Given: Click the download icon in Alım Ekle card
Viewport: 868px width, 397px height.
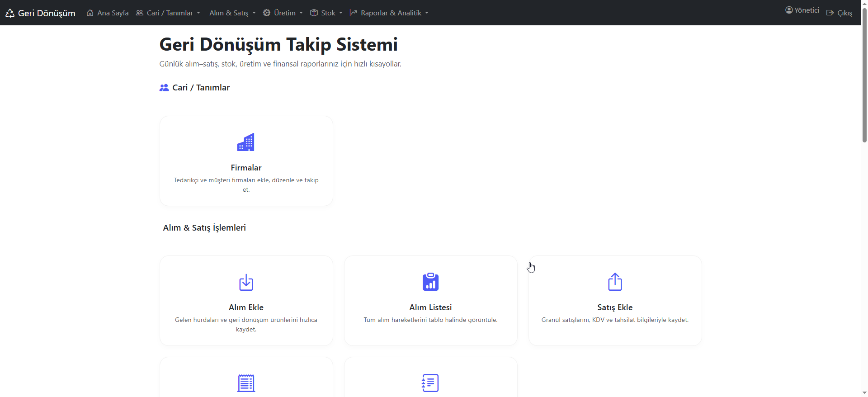Looking at the screenshot, I should pos(246,282).
